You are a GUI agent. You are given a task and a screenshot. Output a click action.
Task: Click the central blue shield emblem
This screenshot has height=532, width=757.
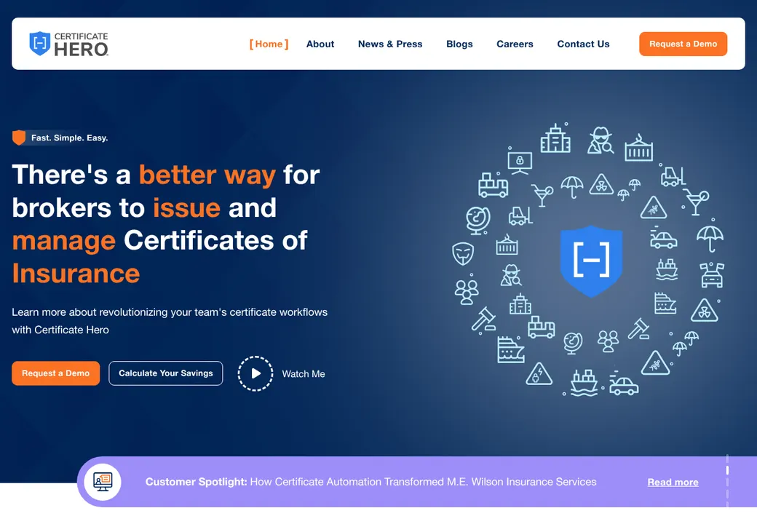point(591,261)
